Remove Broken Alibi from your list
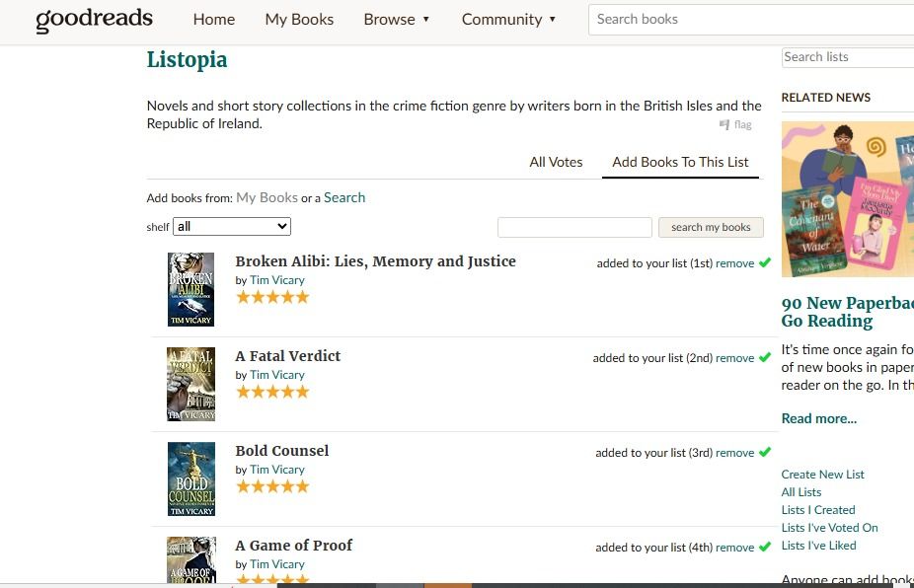Viewport: 914px width, 588px height. [x=734, y=263]
